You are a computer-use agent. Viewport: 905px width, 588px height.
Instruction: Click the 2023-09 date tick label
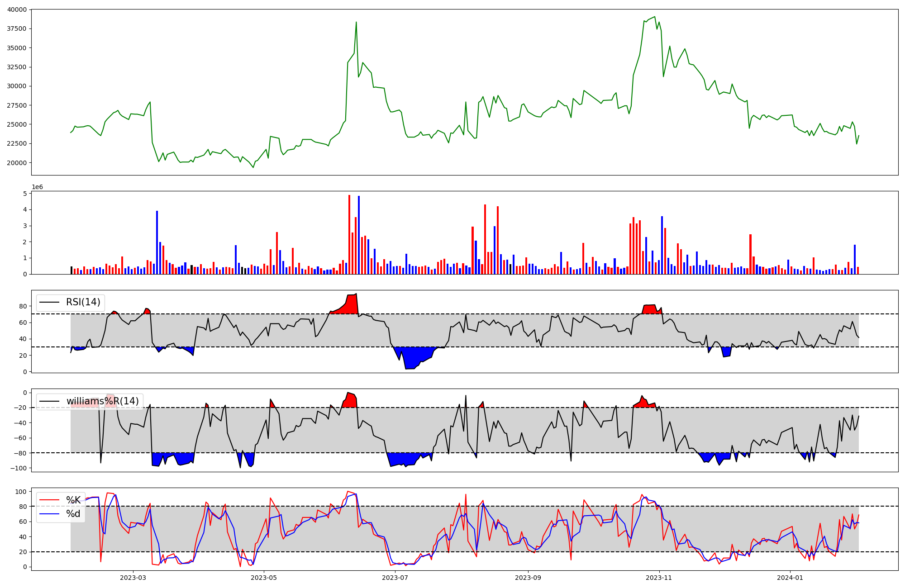pyautogui.click(x=528, y=578)
